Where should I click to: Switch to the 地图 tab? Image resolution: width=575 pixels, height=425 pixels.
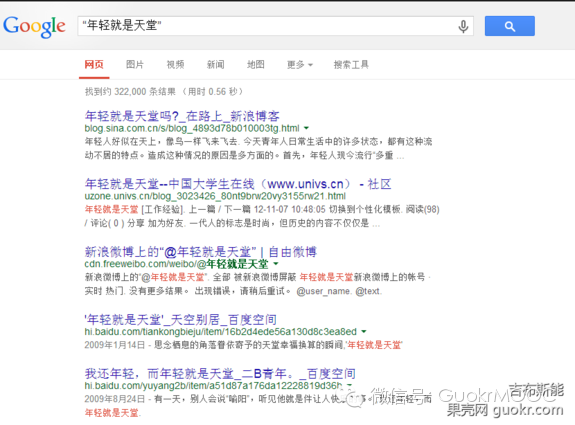256,65
